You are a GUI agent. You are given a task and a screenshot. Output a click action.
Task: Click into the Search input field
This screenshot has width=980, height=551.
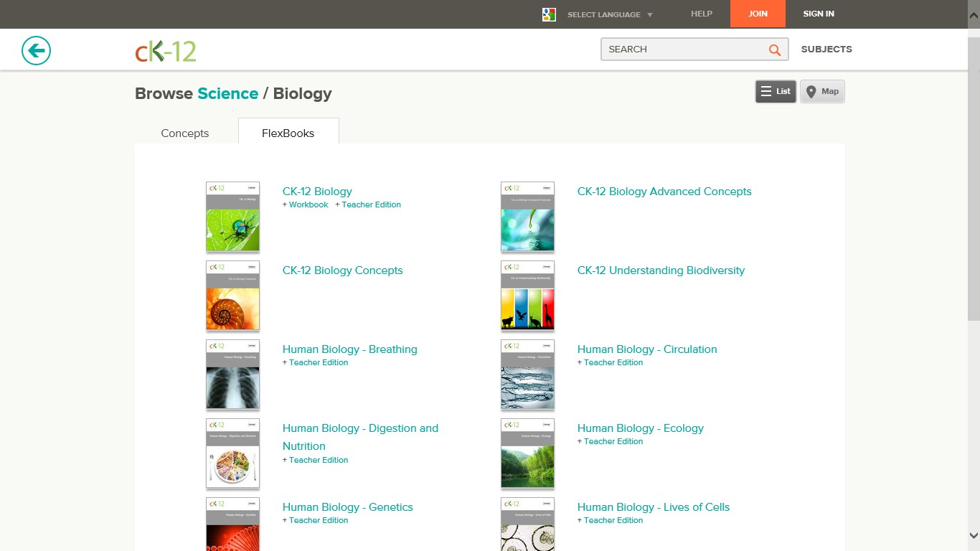[682, 50]
